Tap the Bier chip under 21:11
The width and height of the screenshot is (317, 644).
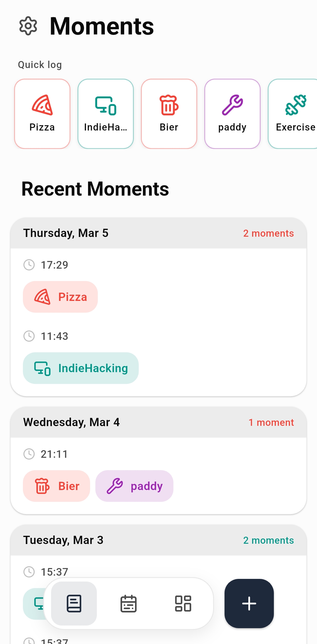tap(56, 486)
